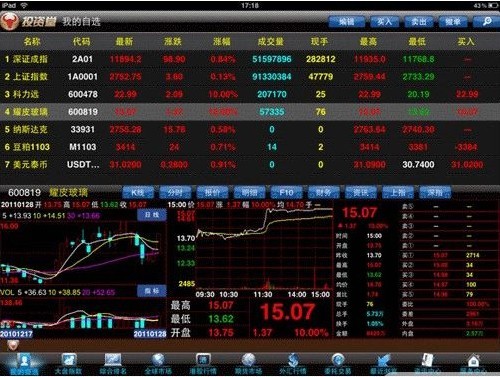This screenshot has width=500, height=377.
Task: Open 我的自选 in bottom bar
Action: point(24,364)
